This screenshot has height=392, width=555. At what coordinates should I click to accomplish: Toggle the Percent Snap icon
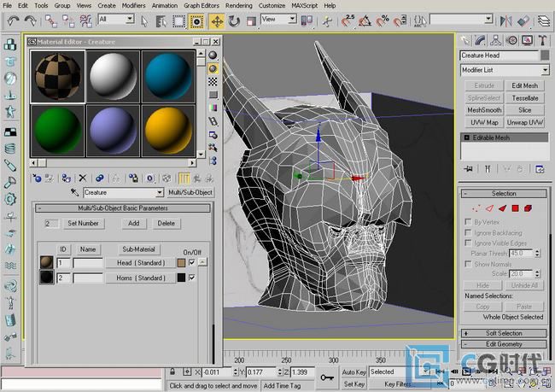(x=383, y=21)
